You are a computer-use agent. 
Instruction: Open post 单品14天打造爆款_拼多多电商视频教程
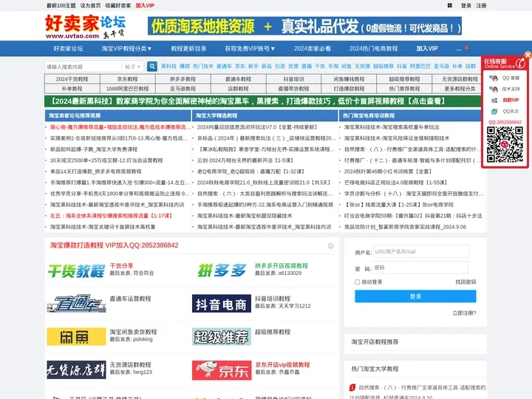(x=95, y=171)
